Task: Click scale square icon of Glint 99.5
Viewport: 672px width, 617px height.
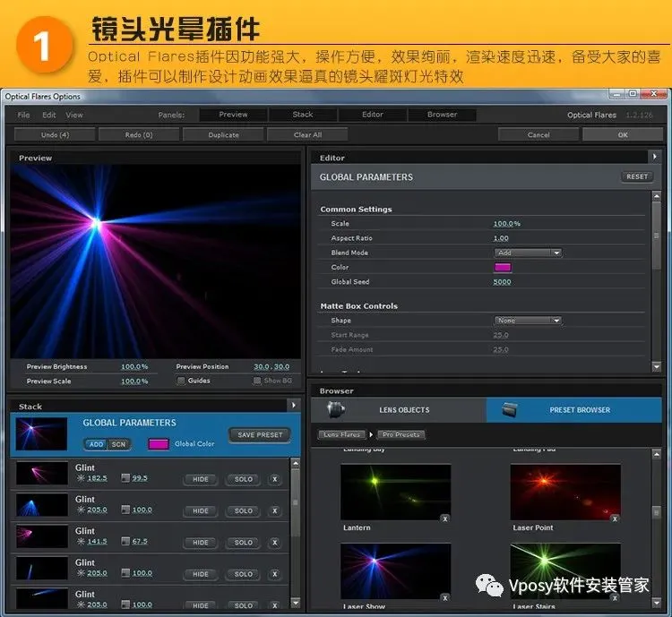Action: tap(125, 477)
